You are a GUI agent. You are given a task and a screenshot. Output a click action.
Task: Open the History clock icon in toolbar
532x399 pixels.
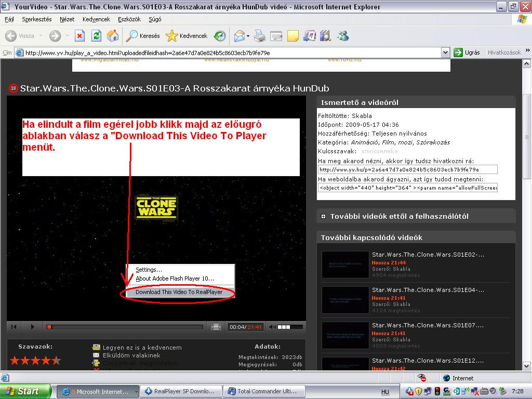click(x=220, y=36)
